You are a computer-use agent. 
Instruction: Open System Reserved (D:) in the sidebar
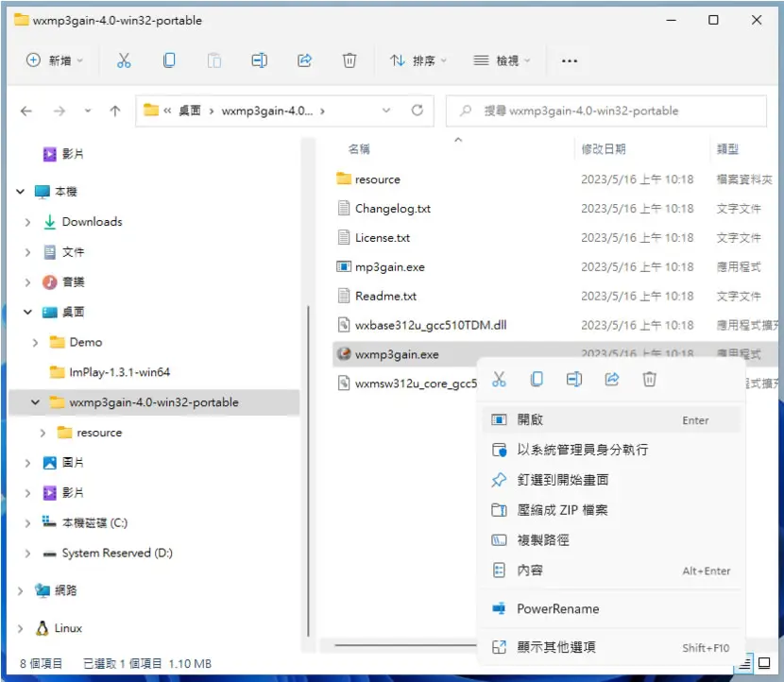(117, 553)
